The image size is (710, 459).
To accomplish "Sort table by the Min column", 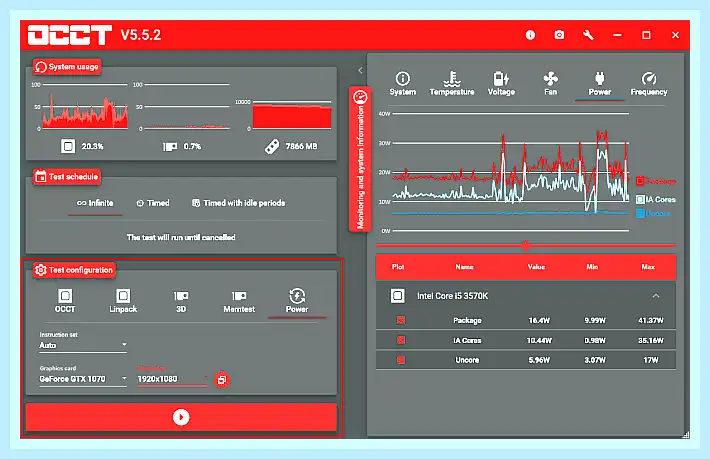I will pyautogui.click(x=592, y=267).
